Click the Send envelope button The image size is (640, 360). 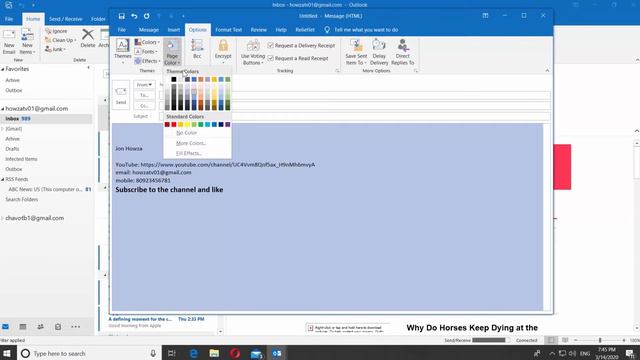121,95
